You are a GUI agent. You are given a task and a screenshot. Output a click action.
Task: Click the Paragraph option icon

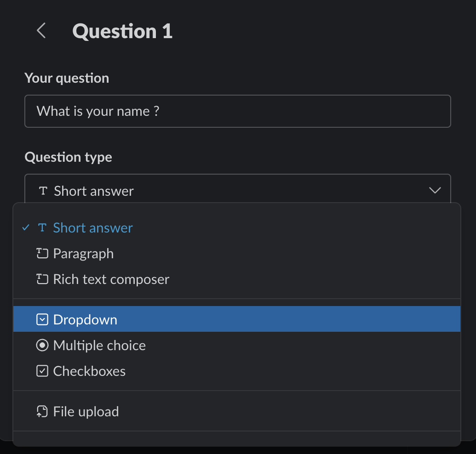(42, 254)
